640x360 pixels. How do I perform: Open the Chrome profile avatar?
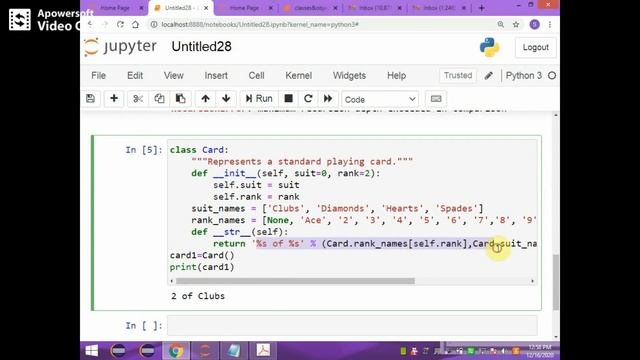(x=534, y=24)
